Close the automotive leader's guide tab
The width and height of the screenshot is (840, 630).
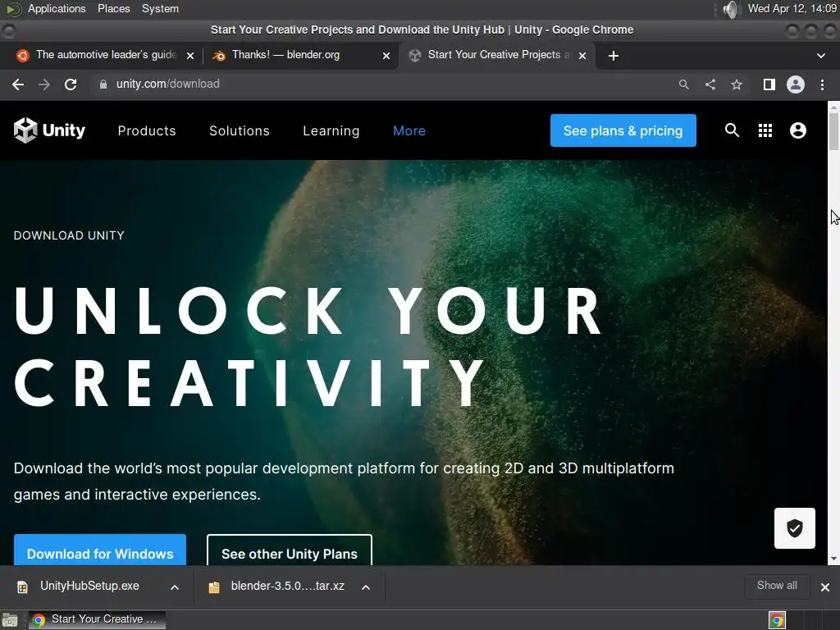click(190, 56)
